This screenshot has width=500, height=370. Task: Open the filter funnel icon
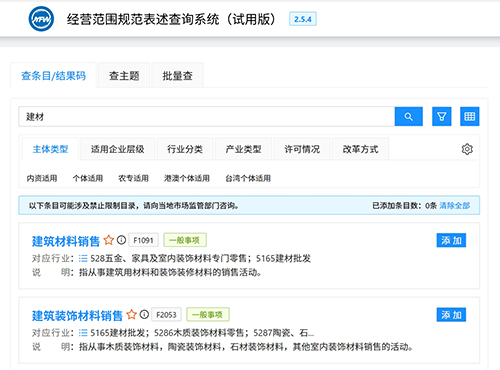[x=442, y=116]
